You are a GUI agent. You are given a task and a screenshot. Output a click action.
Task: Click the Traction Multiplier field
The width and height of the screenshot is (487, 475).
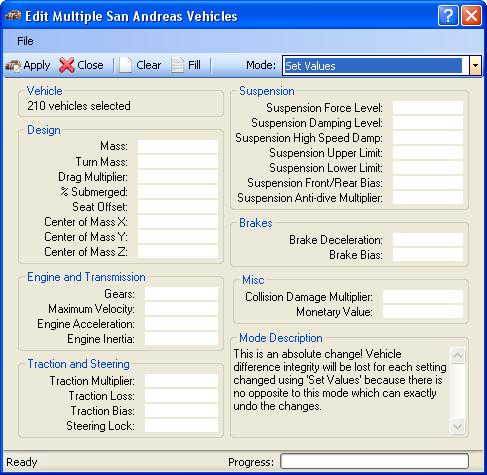(181, 381)
